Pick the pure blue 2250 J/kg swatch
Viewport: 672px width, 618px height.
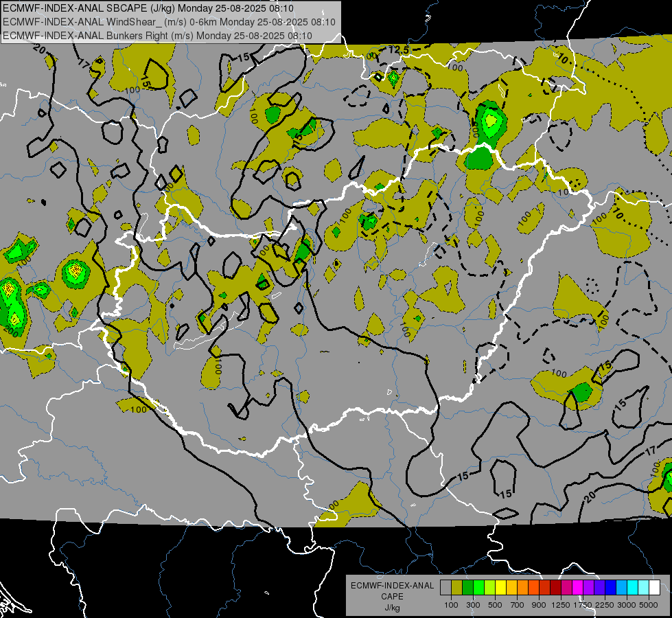click(x=611, y=587)
